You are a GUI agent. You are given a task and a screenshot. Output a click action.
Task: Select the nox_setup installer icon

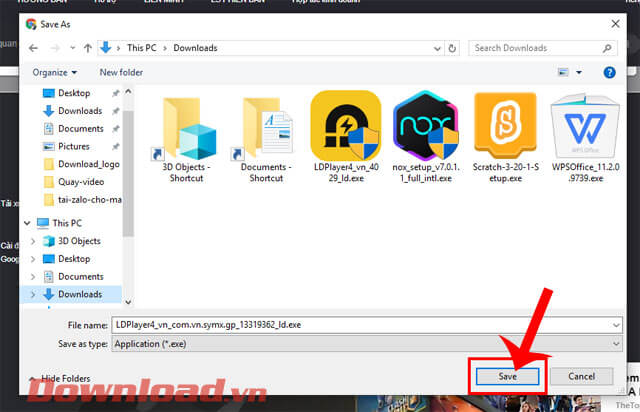point(425,125)
